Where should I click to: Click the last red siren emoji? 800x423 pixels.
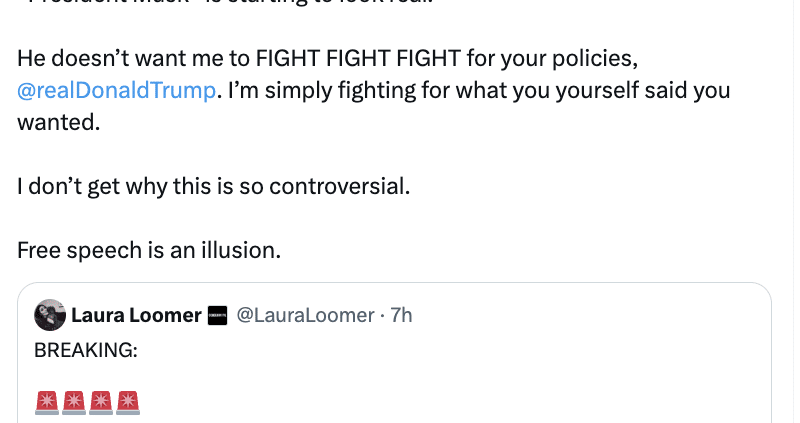[128, 402]
